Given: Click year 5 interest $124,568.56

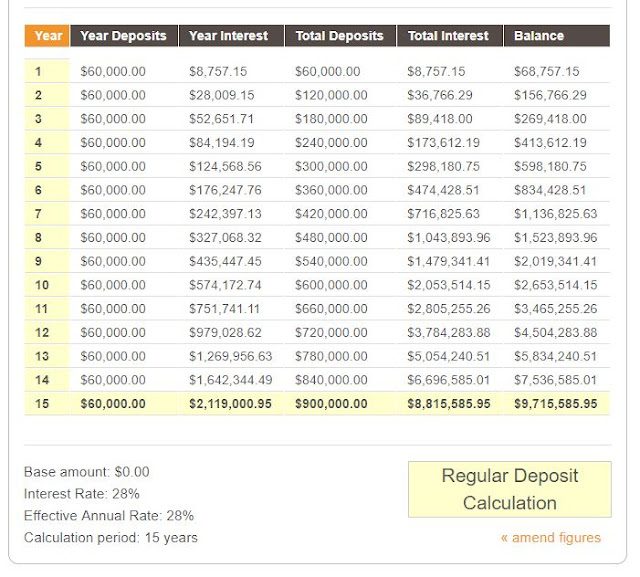Looking at the screenshot, I should point(225,167).
